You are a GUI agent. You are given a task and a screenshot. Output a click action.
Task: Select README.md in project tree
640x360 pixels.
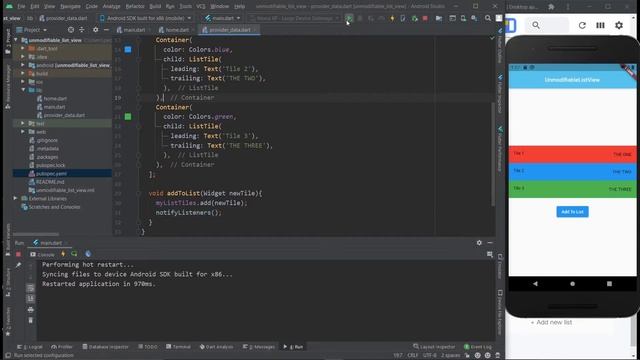click(x=50, y=182)
